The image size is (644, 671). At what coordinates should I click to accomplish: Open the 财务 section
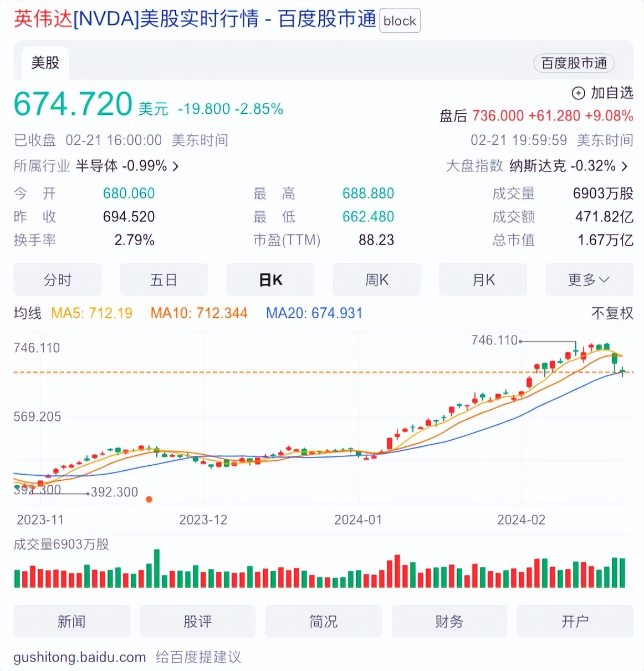[449, 622]
